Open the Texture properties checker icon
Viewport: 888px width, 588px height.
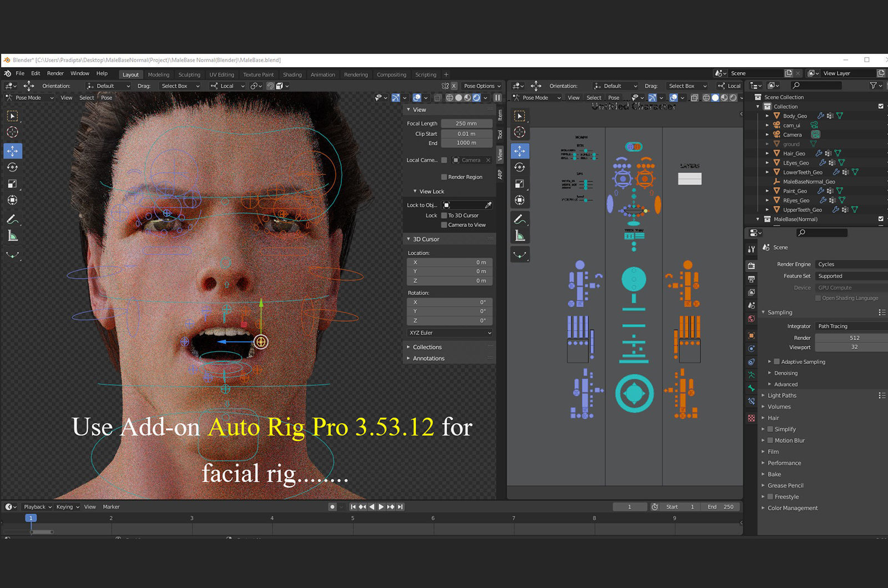[751, 418]
